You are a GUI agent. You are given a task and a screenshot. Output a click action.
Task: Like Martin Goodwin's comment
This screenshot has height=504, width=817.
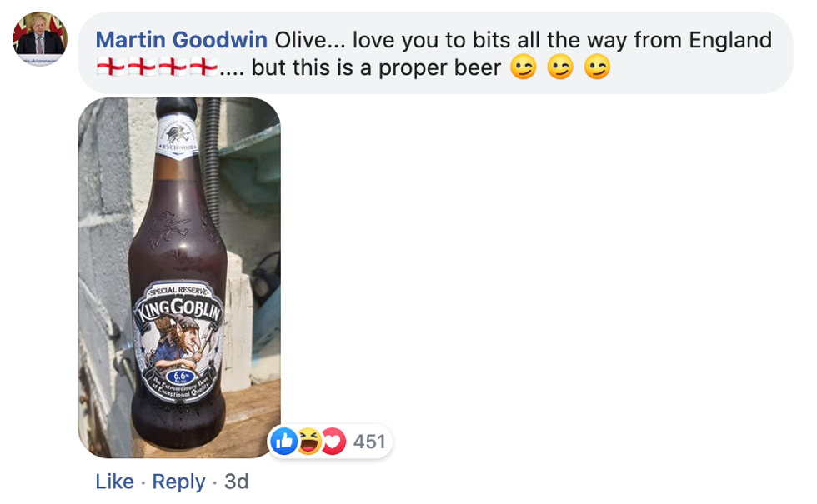(115, 482)
